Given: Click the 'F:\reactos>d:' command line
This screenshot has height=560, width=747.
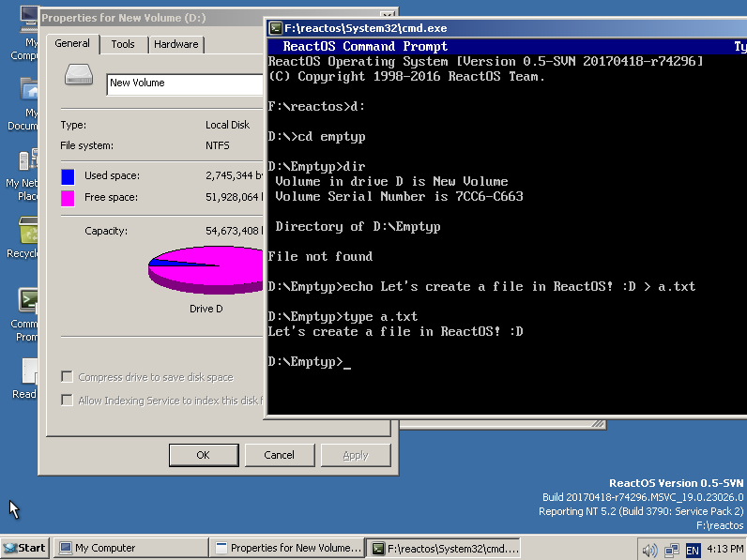Looking at the screenshot, I should point(316,106).
